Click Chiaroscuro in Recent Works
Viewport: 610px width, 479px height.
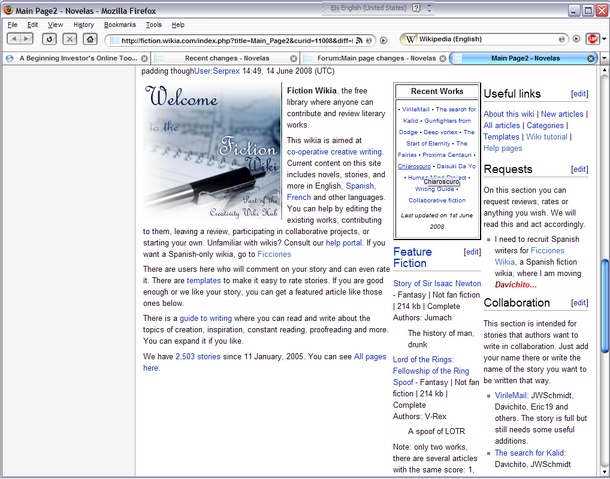(414, 166)
